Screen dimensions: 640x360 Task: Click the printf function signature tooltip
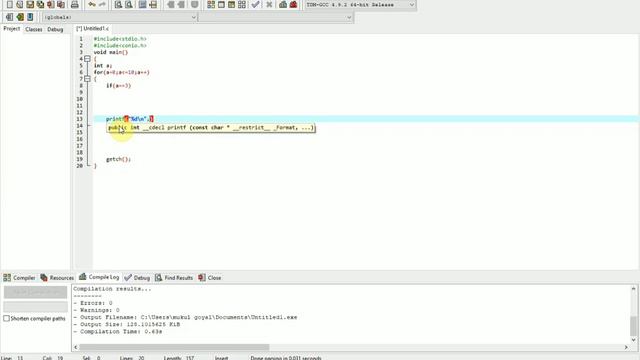coord(211,128)
